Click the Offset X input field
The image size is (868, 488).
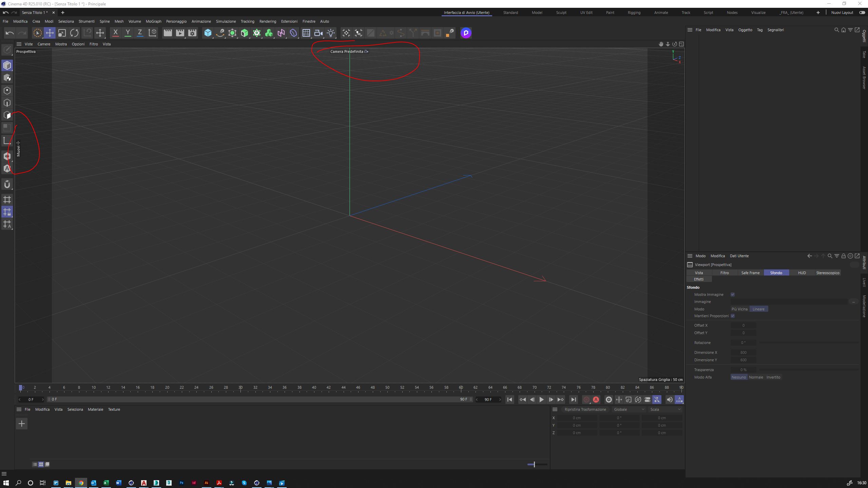click(743, 325)
